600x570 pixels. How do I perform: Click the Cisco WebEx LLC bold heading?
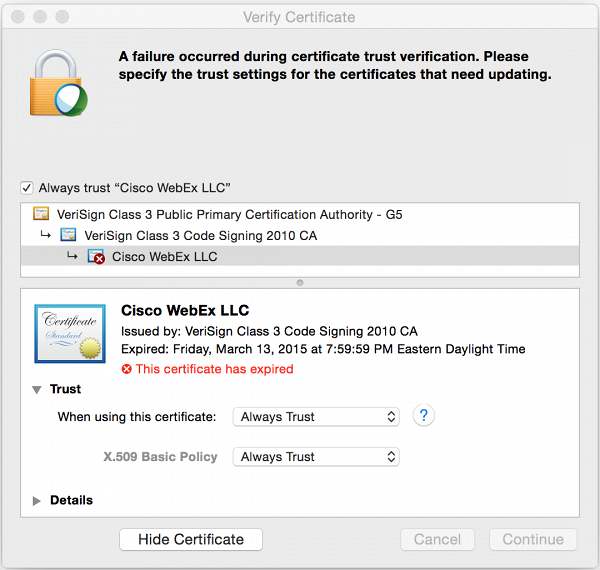[185, 310]
